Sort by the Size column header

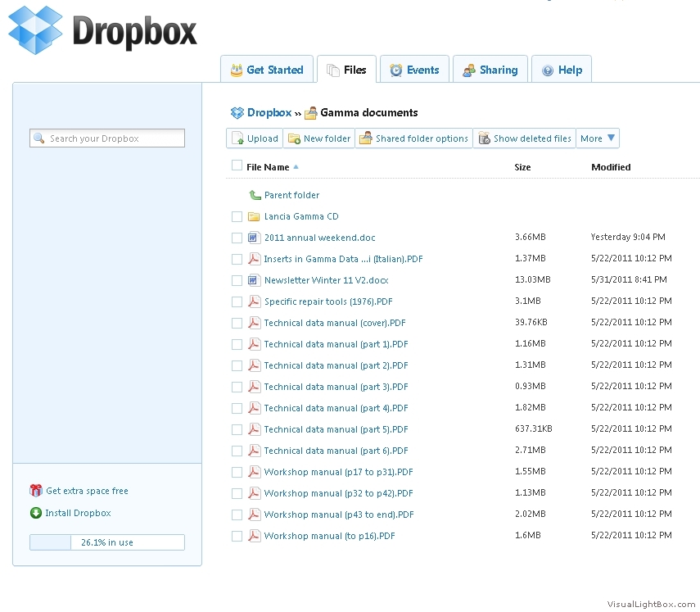click(x=522, y=167)
